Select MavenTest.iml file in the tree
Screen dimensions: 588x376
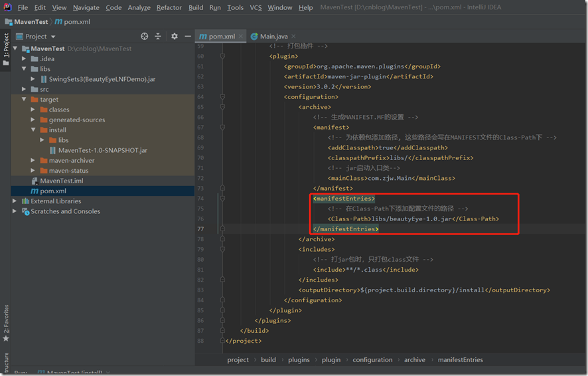(x=62, y=181)
